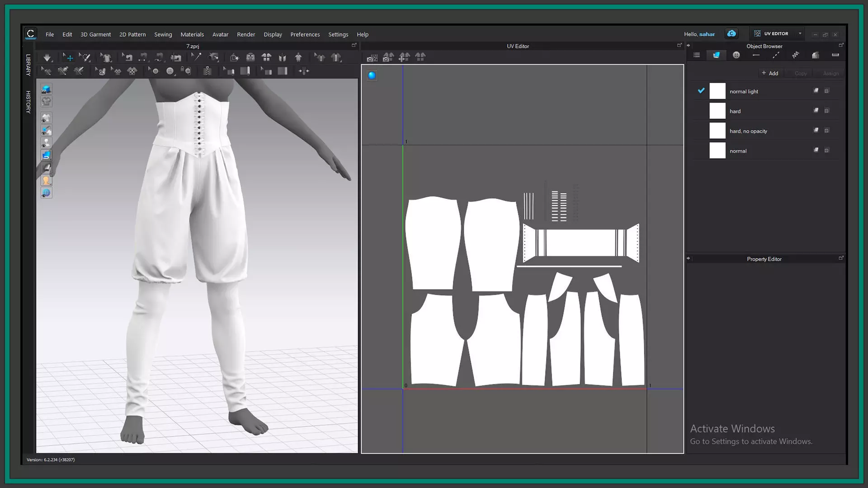Toggle the blue checkmark on normal light fabric
Viewport: 868px width, 488px height.
pyautogui.click(x=701, y=91)
